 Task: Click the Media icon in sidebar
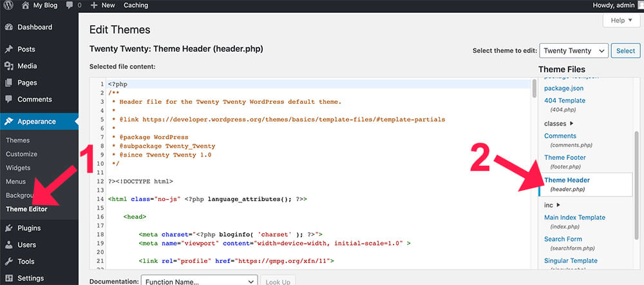click(8, 66)
